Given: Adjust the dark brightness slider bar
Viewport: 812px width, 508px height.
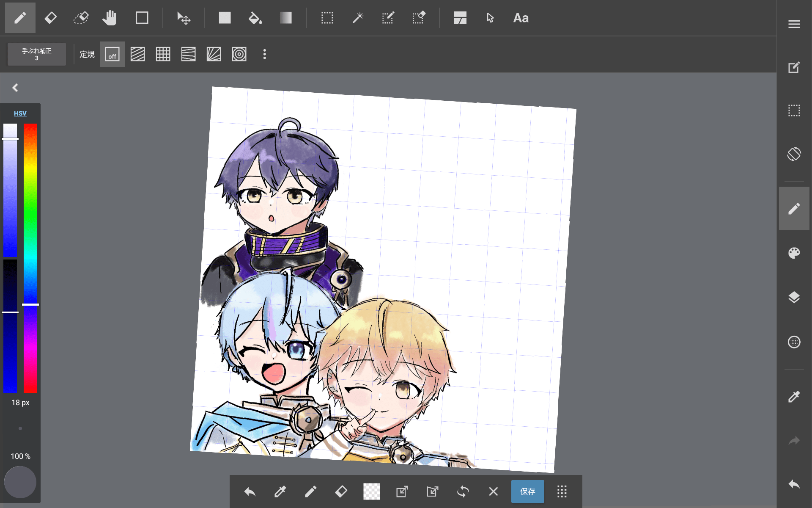Looking at the screenshot, I should pos(10,326).
